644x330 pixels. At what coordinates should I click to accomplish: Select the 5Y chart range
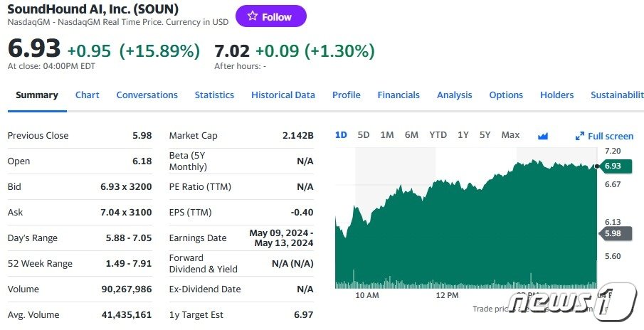point(485,135)
